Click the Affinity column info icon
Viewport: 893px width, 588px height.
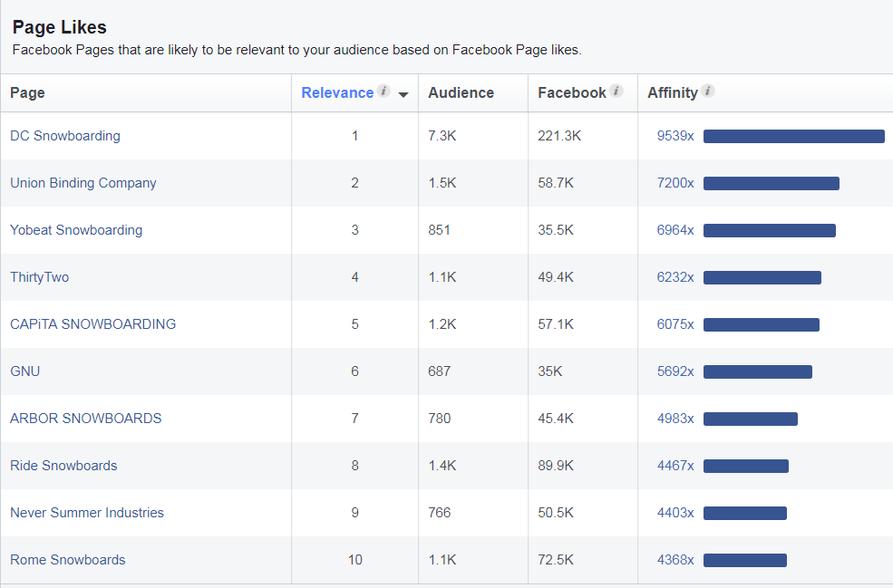707,91
